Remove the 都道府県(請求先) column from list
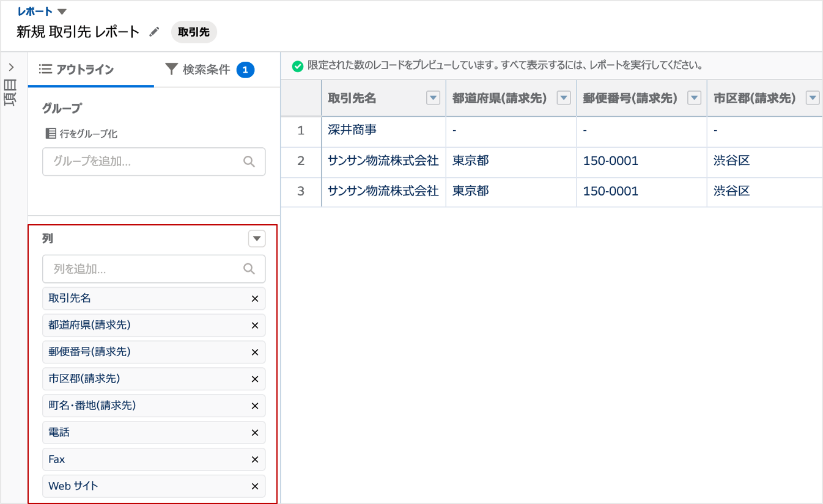This screenshot has width=823, height=504. 255,326
